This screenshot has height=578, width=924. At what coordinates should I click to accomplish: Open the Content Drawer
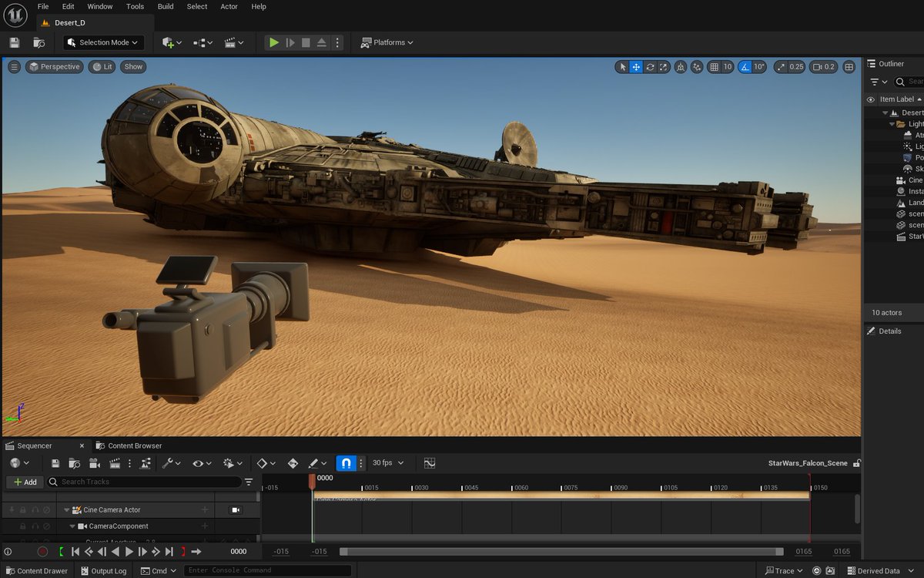click(x=36, y=571)
